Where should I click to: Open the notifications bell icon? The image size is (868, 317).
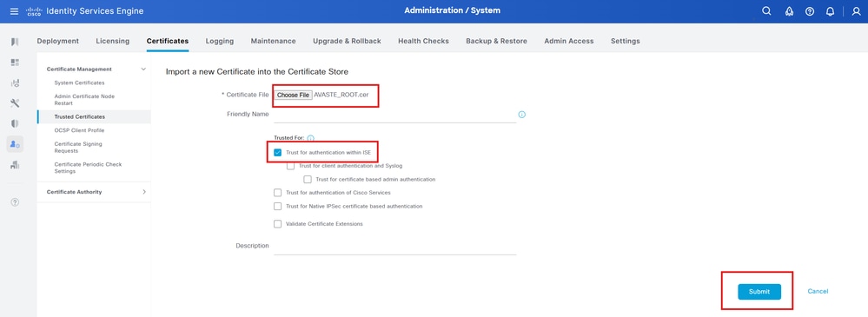(830, 11)
